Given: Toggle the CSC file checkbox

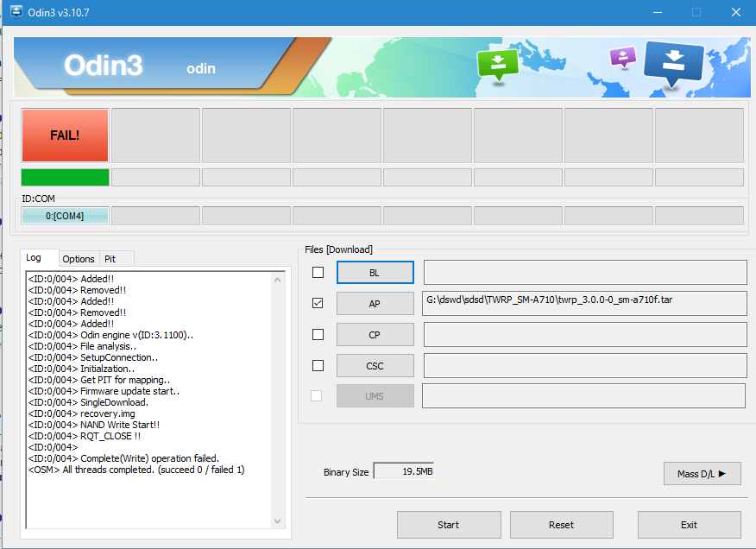Looking at the screenshot, I should (318, 365).
